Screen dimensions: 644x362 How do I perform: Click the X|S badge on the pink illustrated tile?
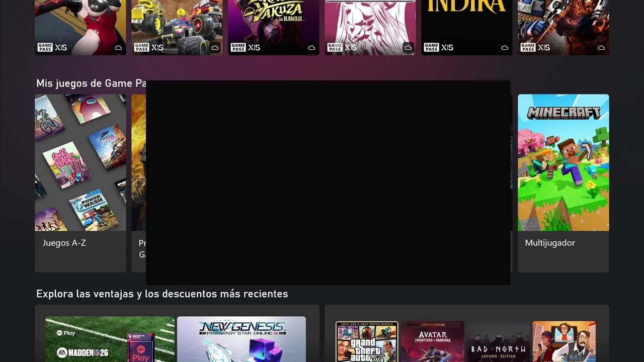tap(351, 47)
